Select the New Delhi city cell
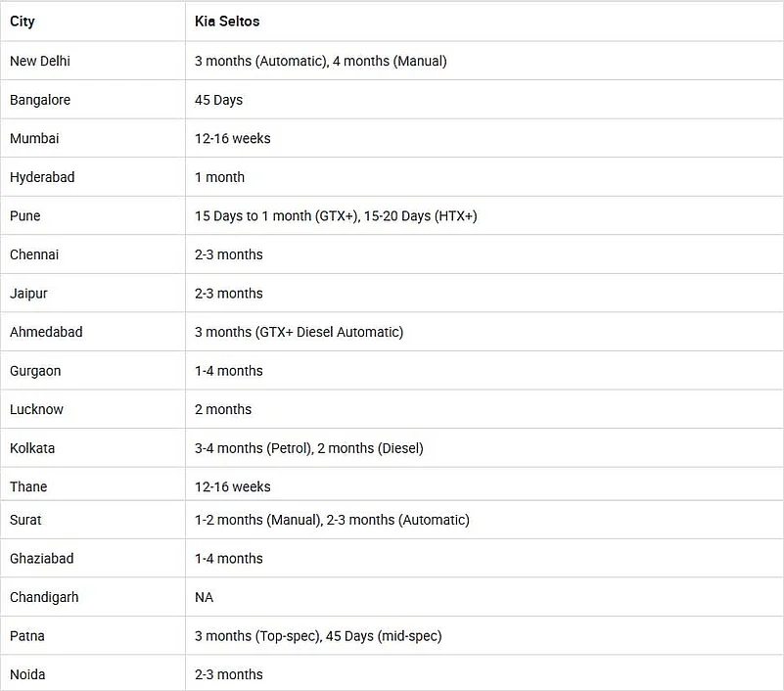Screen dimensions: 784x691 (40, 61)
